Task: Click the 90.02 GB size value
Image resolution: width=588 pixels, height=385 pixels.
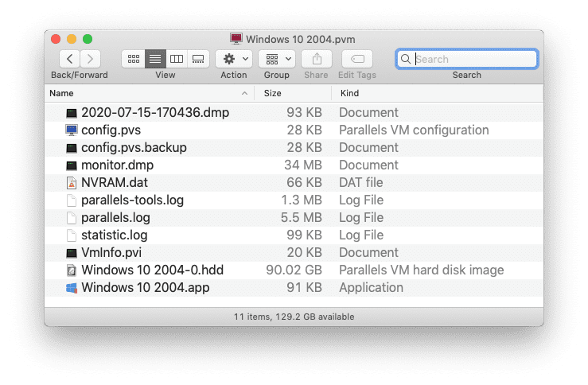Action: [x=294, y=270]
